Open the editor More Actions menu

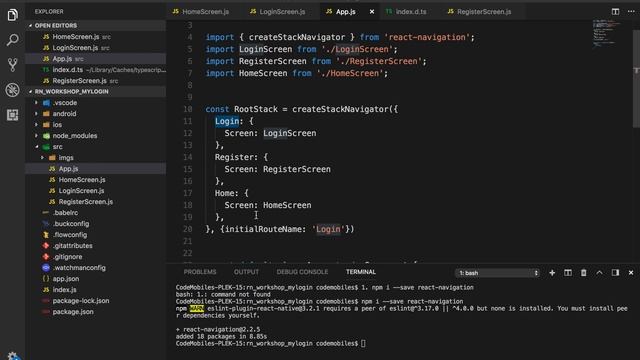[631, 12]
